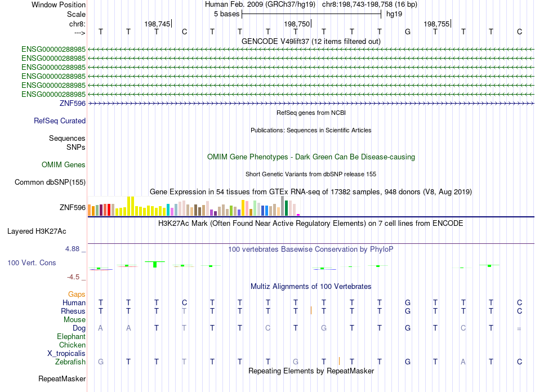Click the red bar in the GTEx chart

pos(109,210)
